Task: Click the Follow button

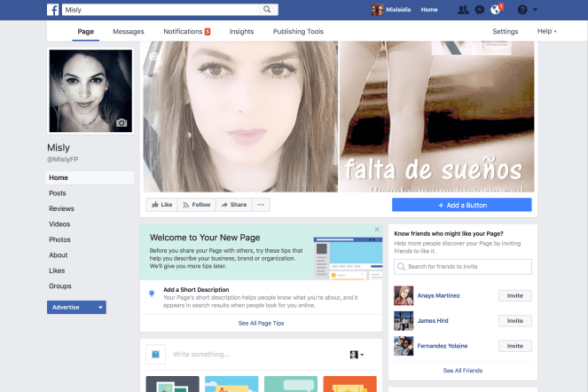Action: coord(197,205)
